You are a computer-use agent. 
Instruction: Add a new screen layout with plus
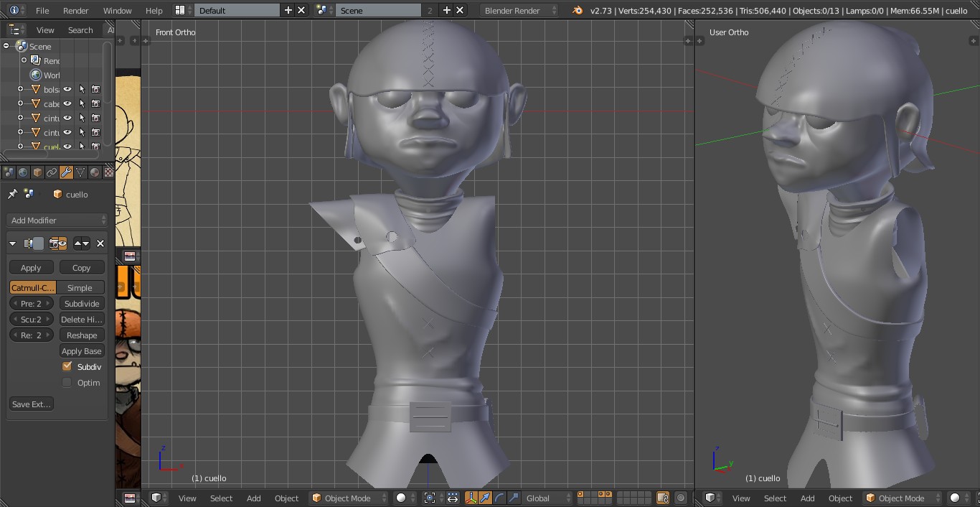[288, 10]
